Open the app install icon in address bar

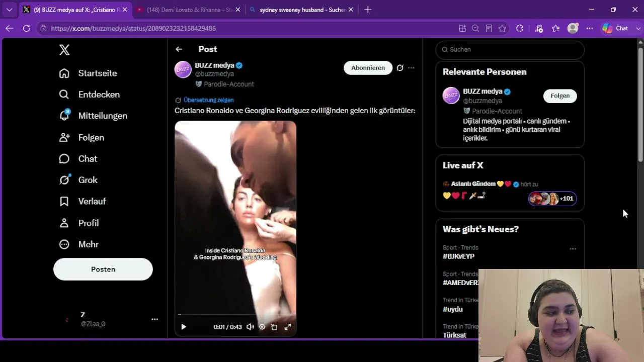coord(462,29)
